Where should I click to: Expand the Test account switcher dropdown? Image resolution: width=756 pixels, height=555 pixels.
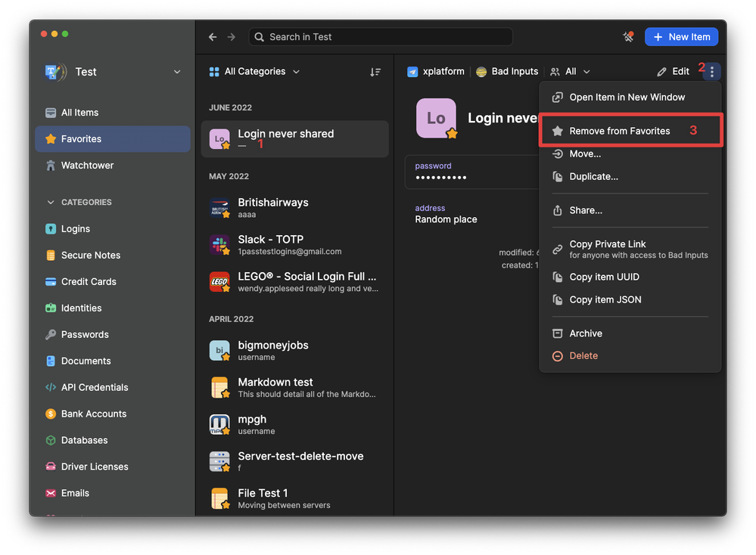[x=177, y=72]
